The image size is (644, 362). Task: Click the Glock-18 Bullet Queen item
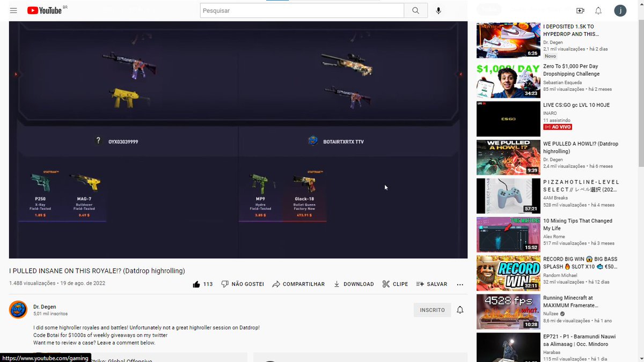[304, 196]
